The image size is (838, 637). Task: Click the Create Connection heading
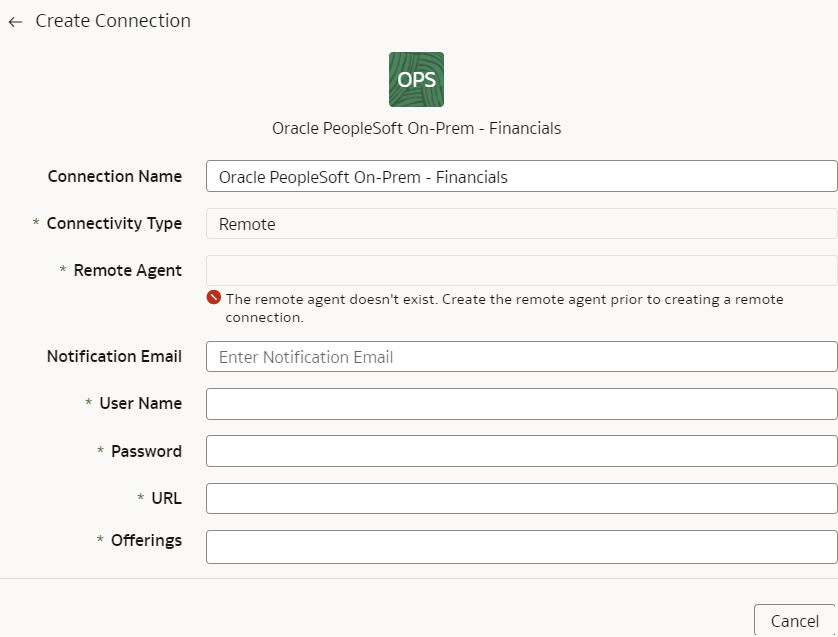click(x=111, y=21)
